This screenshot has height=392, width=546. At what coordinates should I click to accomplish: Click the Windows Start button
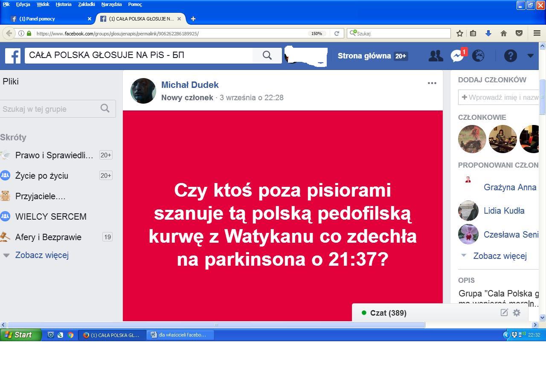(x=20, y=335)
